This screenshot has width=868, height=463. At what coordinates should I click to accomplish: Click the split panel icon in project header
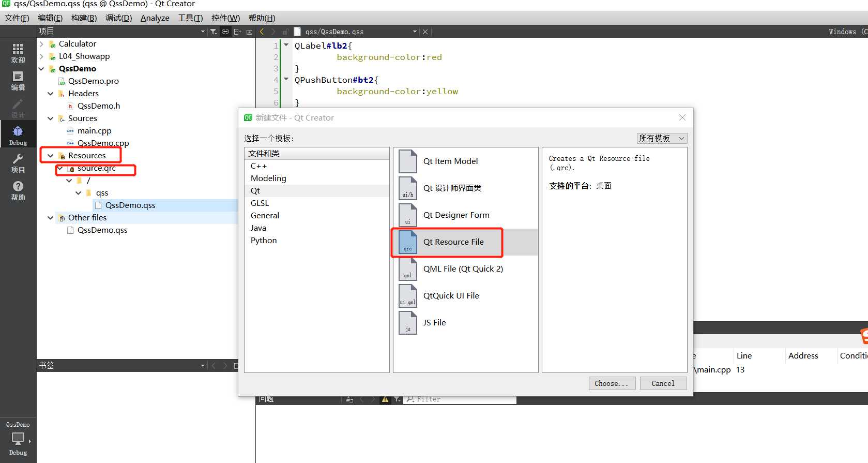tap(237, 32)
